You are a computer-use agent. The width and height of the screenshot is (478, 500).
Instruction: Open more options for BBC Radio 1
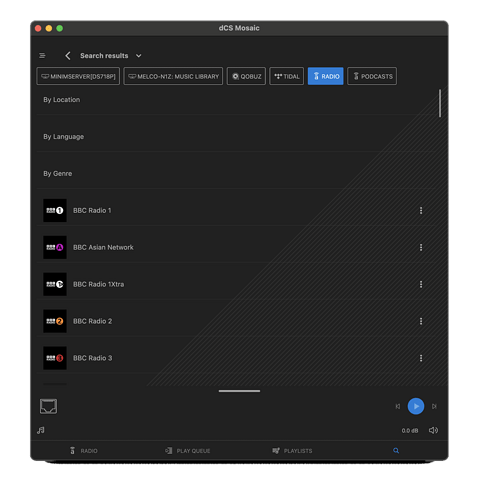(421, 211)
